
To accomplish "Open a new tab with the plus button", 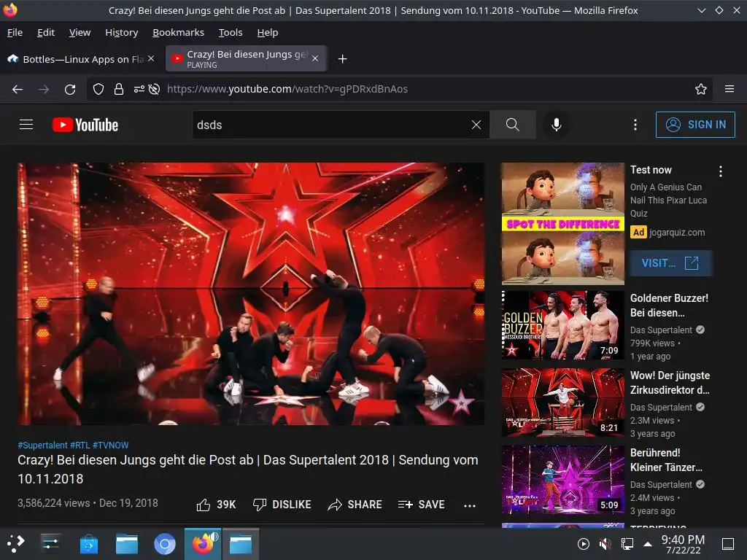I will [342, 59].
